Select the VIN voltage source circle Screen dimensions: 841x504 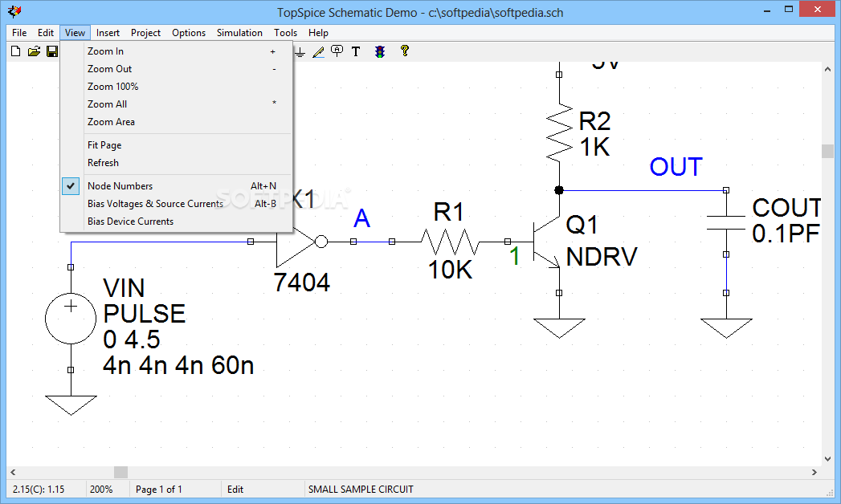[71, 319]
